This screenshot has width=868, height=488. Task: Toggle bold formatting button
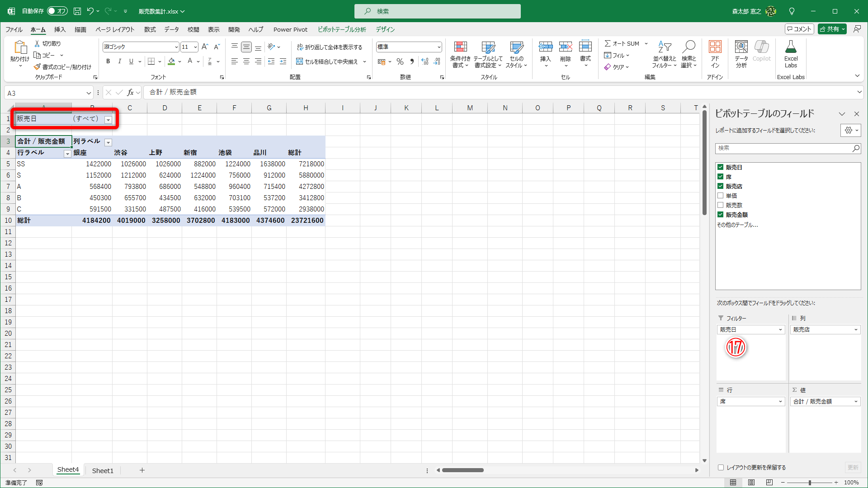108,61
